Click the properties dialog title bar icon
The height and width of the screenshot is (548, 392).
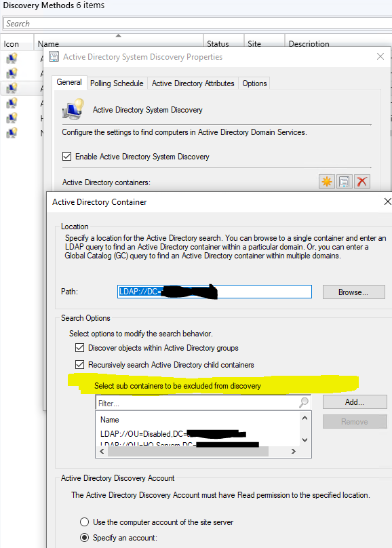[54, 56]
